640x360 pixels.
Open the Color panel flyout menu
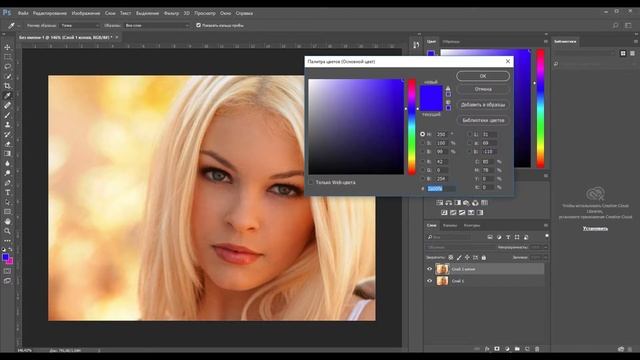pyautogui.click(x=546, y=42)
